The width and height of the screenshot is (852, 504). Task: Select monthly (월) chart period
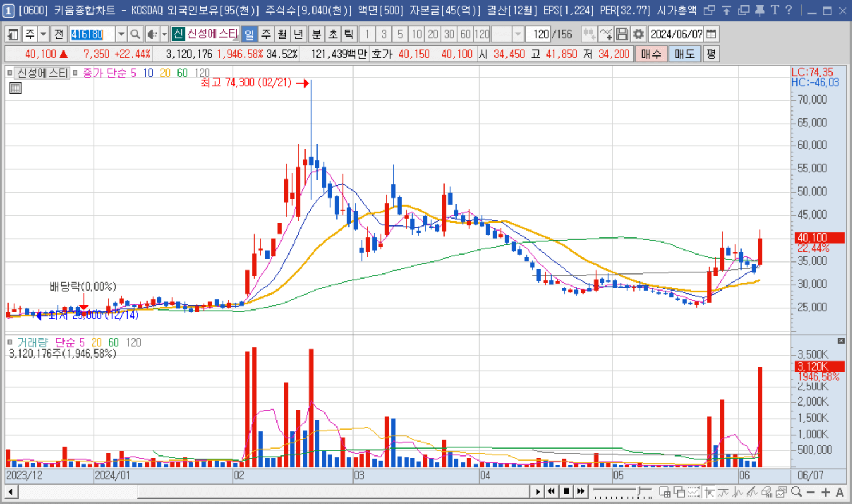(282, 34)
